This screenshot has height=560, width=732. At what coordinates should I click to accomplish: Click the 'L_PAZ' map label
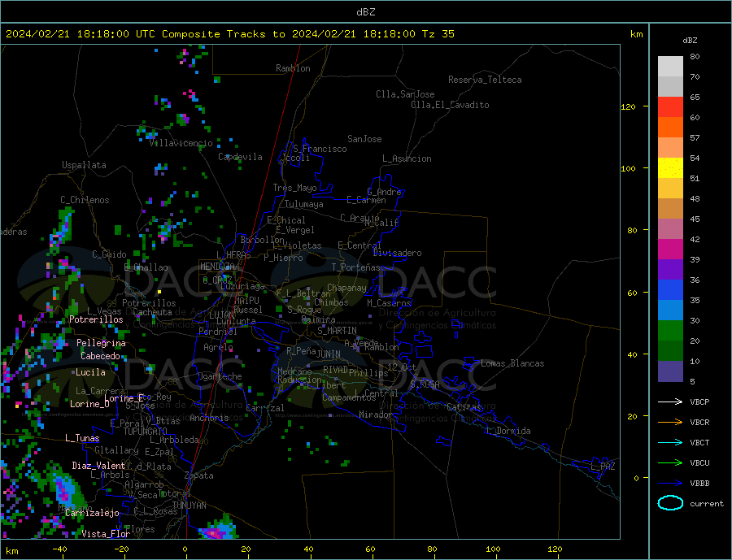click(x=603, y=467)
